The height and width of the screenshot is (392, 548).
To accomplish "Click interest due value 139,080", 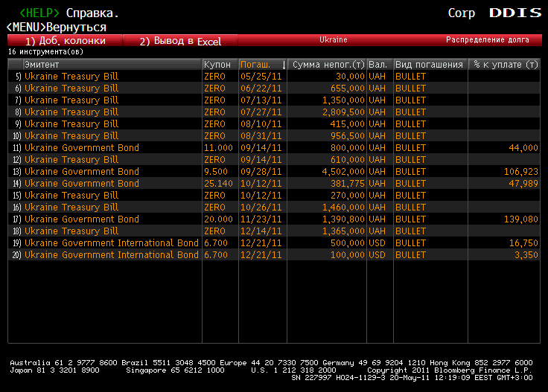I will point(520,219).
